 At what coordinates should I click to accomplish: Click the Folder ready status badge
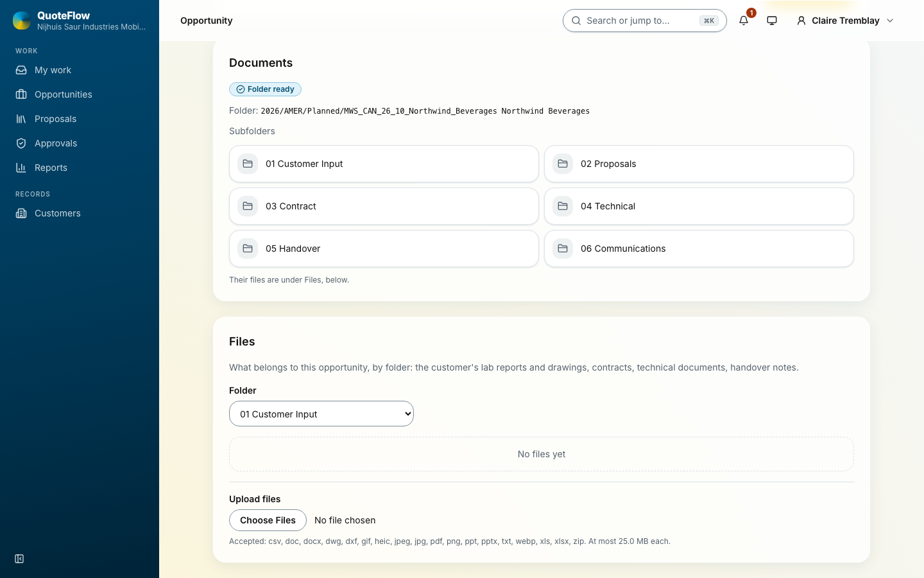tap(265, 89)
